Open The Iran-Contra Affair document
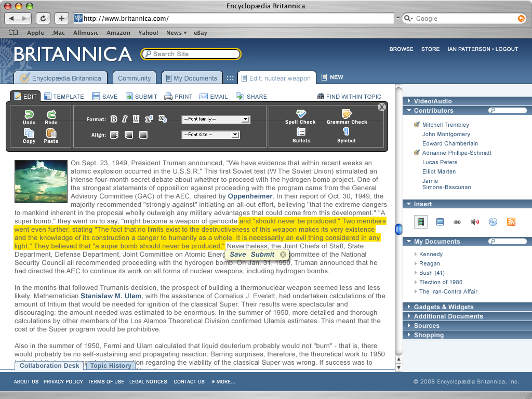Screen dimensions: 532x399 pyautogui.click(x=448, y=291)
